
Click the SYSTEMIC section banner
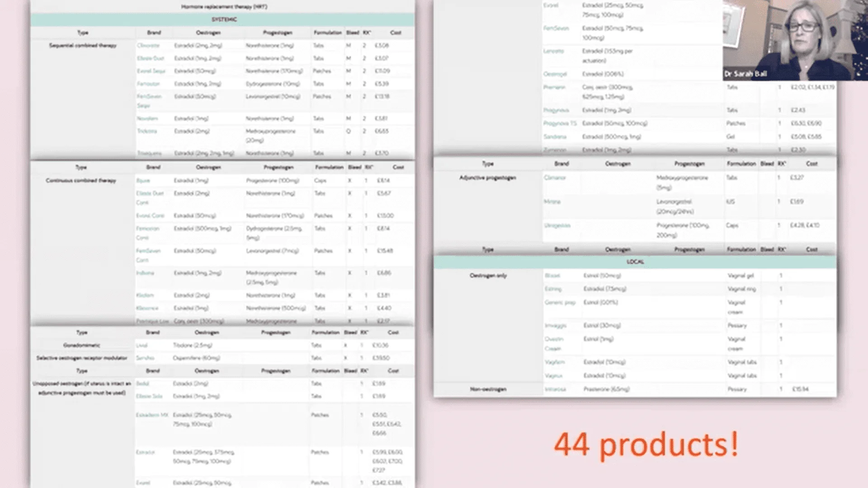[222, 19]
